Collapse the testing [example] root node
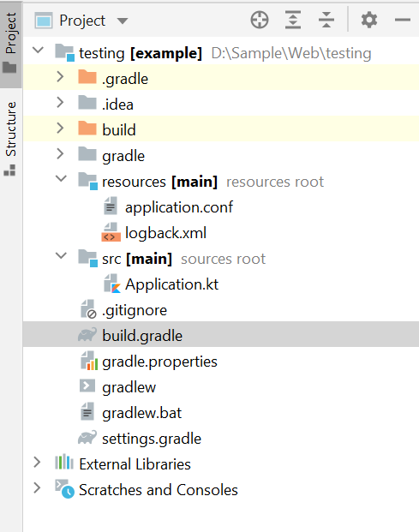Viewport: 419px width, 532px height. coord(38,51)
